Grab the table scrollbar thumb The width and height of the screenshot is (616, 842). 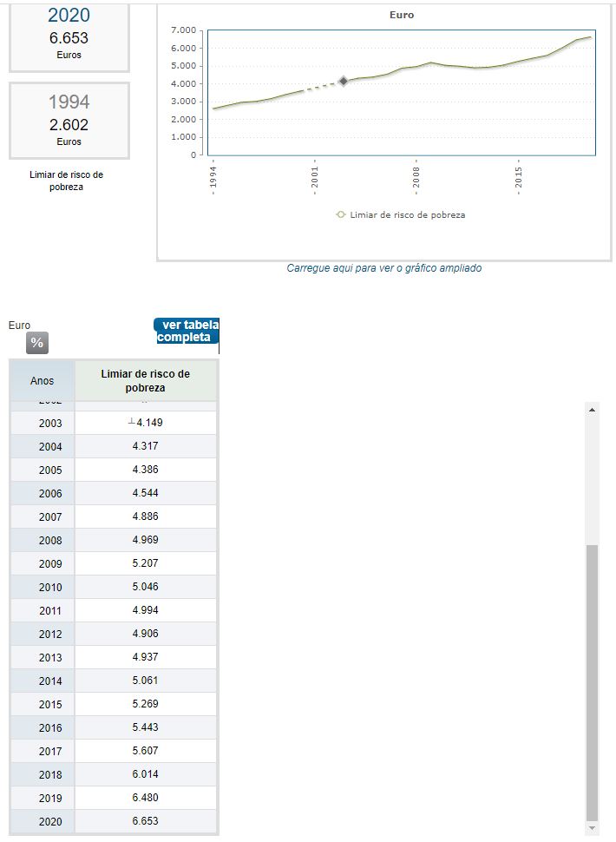(592, 683)
